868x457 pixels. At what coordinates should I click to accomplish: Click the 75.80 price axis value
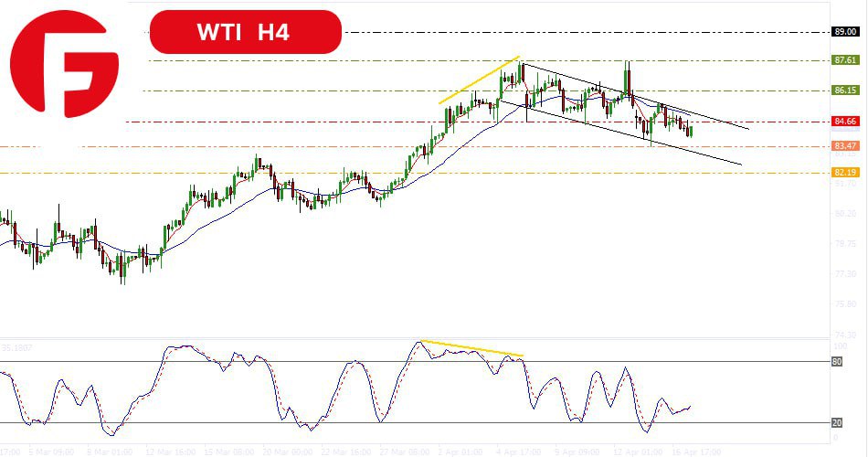point(845,303)
